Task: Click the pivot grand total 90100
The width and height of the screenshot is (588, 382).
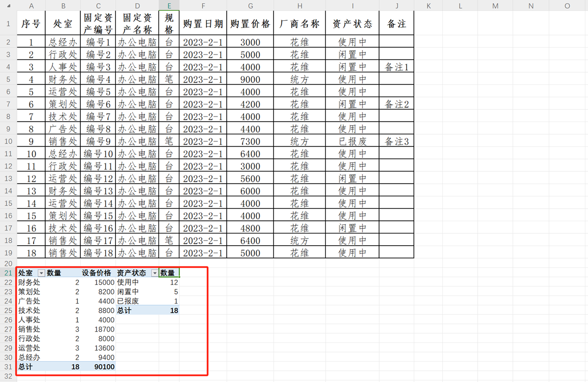Action: [x=98, y=367]
